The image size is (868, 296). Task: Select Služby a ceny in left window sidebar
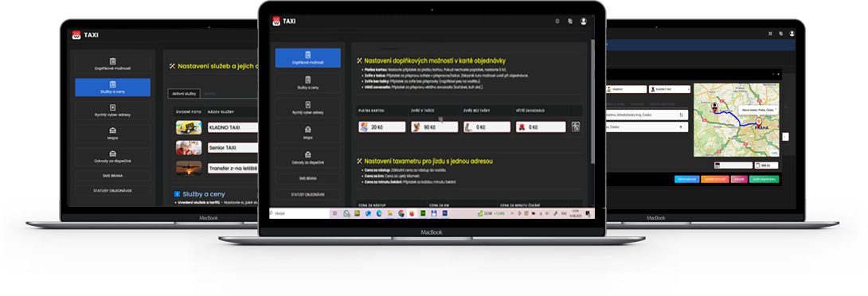tap(112, 88)
